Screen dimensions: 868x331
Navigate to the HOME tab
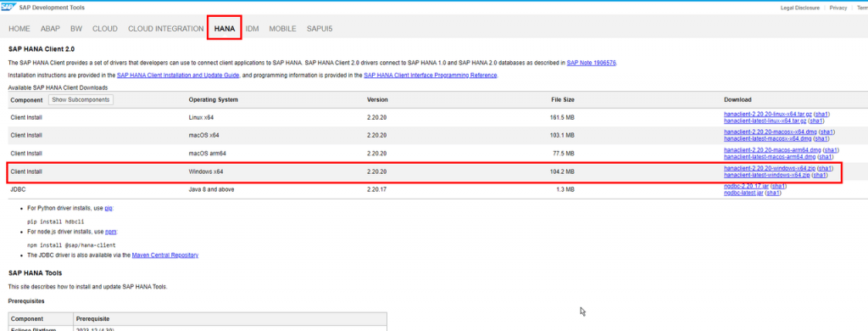click(19, 28)
